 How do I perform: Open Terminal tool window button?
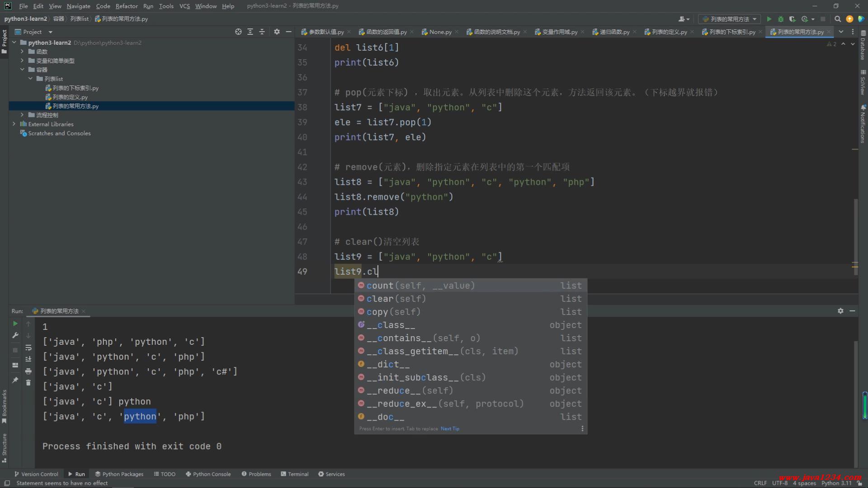point(294,474)
